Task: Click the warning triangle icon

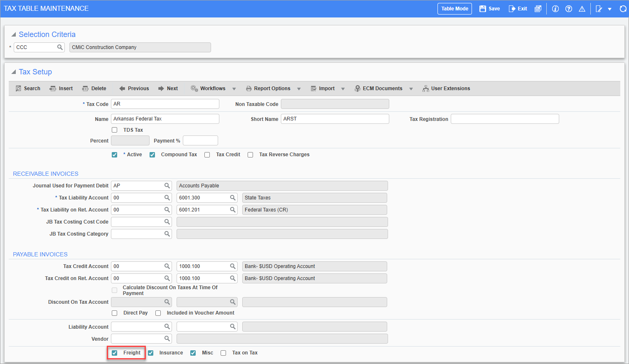Action: pyautogui.click(x=582, y=9)
